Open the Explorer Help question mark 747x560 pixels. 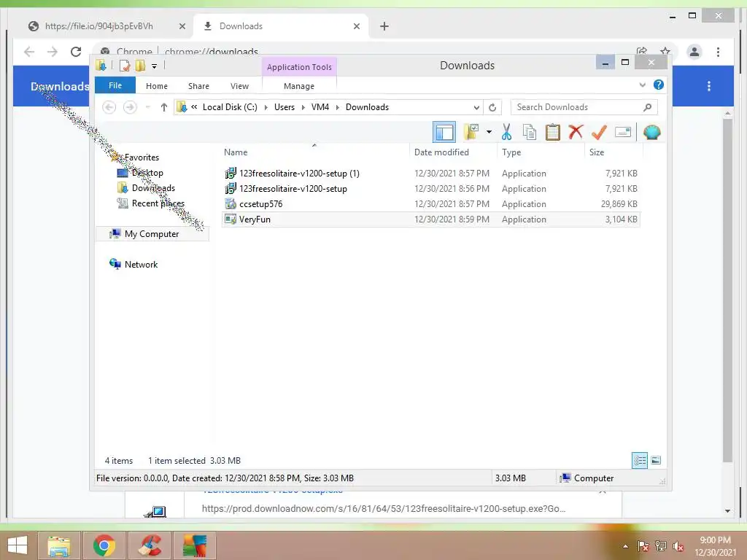point(659,85)
